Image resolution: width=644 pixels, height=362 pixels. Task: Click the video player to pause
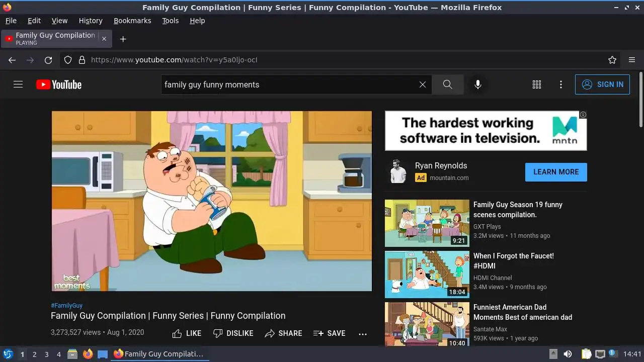coord(212,201)
